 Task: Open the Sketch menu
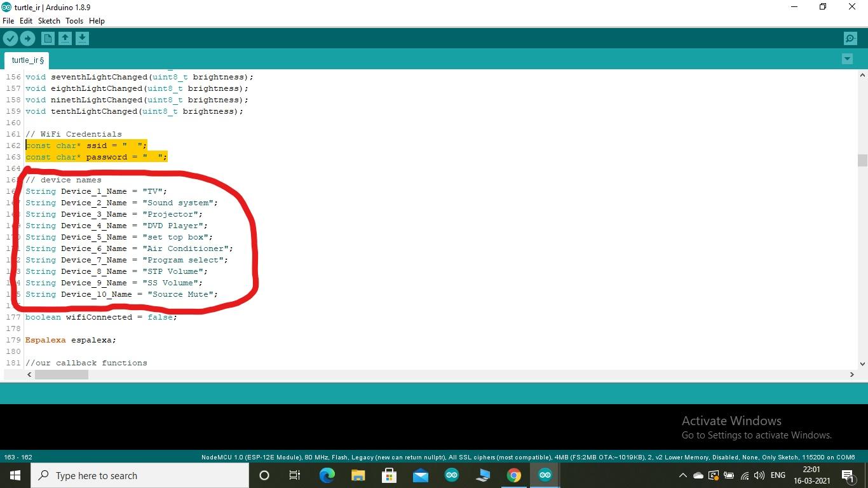[x=48, y=20]
